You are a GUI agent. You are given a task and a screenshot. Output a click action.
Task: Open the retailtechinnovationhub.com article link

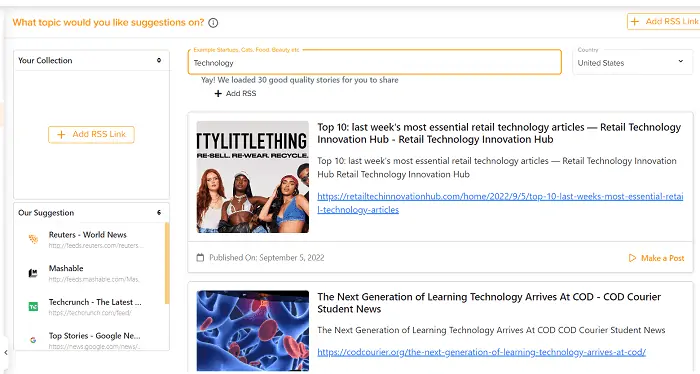(x=500, y=203)
